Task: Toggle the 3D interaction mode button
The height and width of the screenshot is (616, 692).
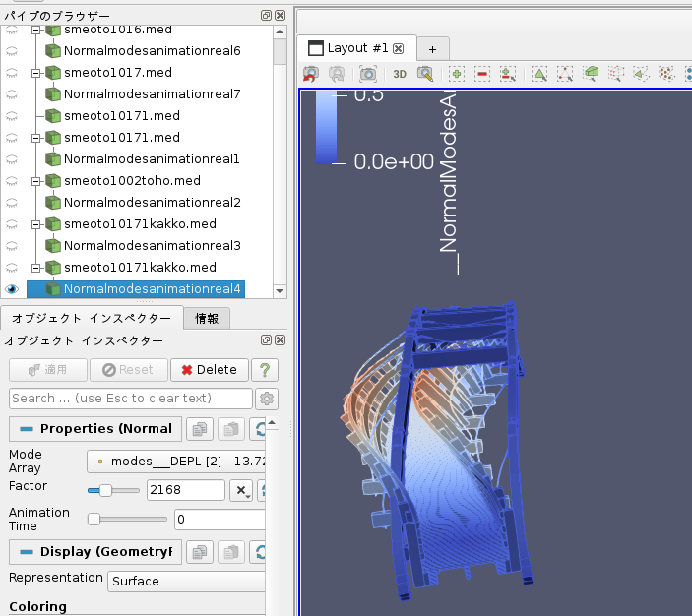Action: 400,74
